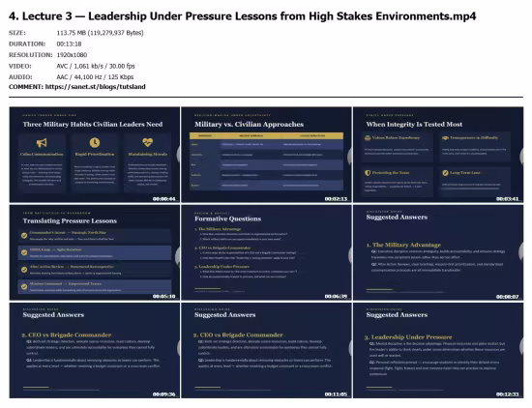Click the AUDIO: label
532x408 pixels.
tap(20, 77)
